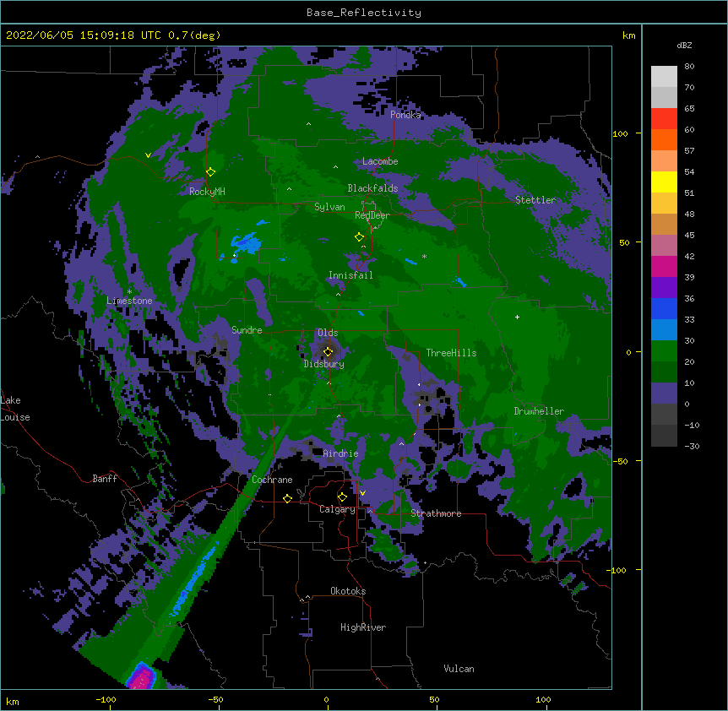Click the Base_Reflectivity title

tap(364, 13)
